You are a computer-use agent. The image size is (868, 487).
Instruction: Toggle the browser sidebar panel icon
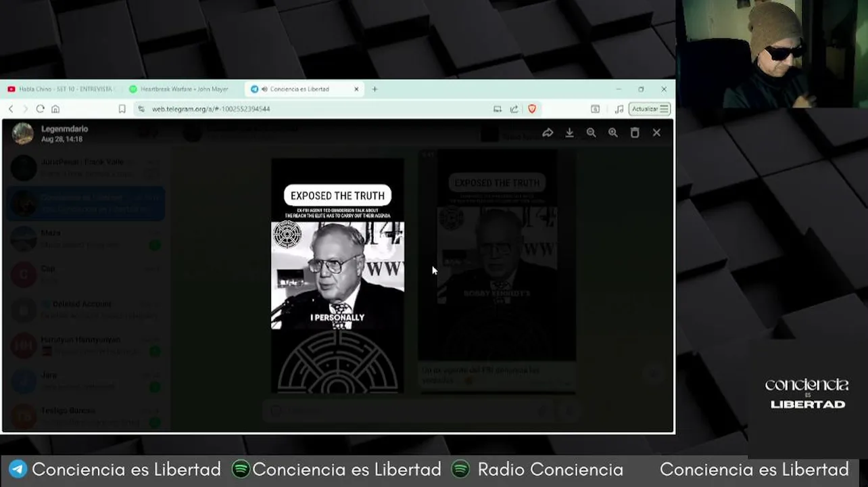[x=595, y=109]
